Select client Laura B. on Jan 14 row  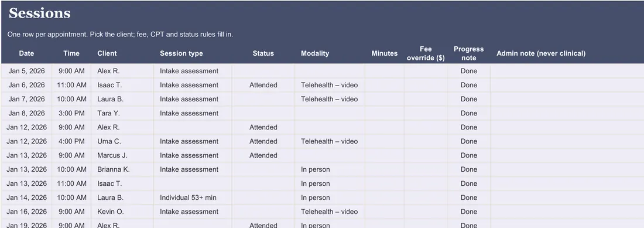pyautogui.click(x=122, y=198)
